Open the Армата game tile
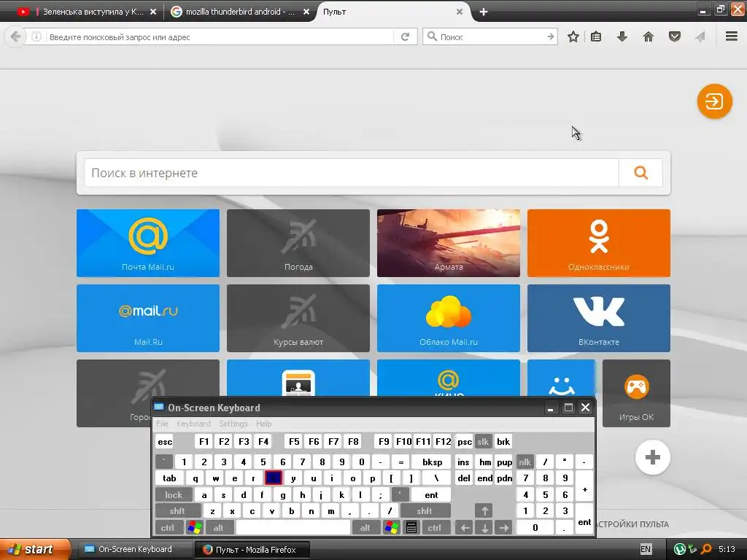This screenshot has height=560, width=747. [449, 243]
